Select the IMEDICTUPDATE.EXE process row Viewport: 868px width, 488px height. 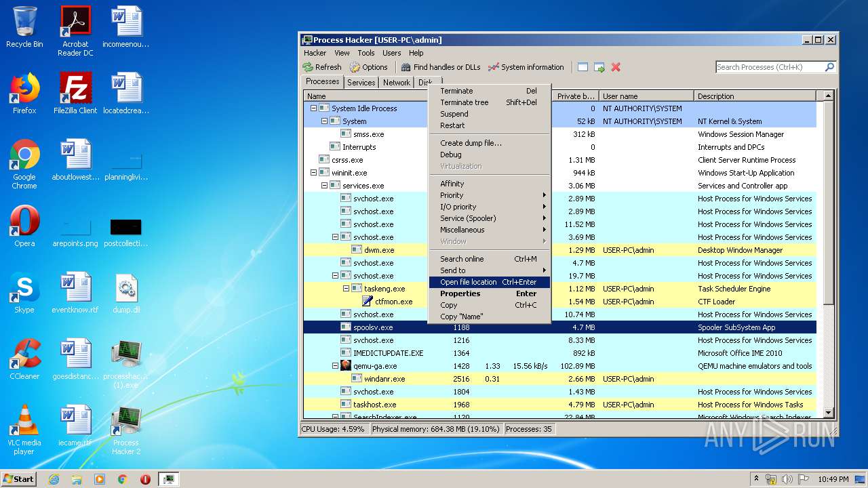click(x=560, y=353)
